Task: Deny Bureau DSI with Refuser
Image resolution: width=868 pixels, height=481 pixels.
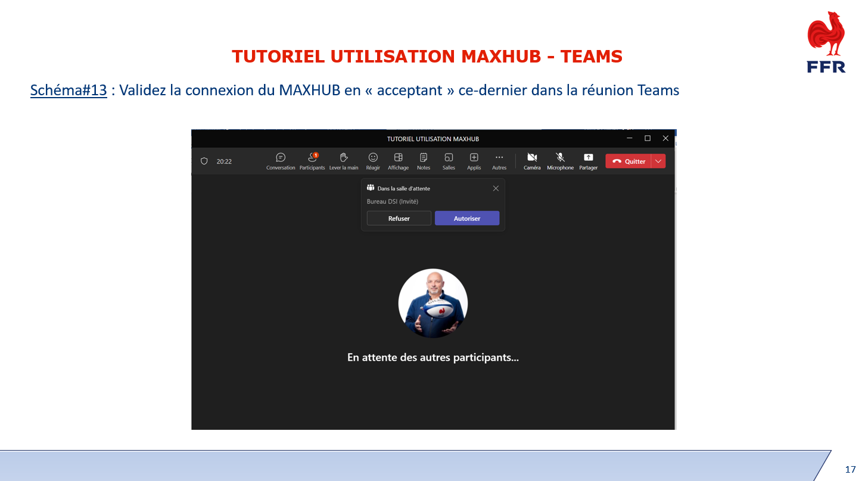Action: [x=399, y=218]
